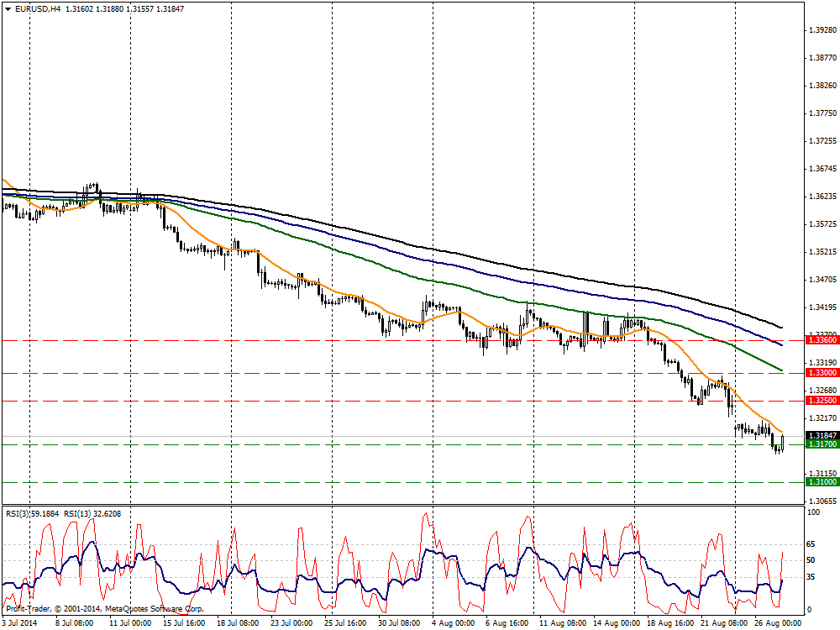This screenshot has width=840, height=630.
Task: Click the 1.30655 price axis label
Action: tap(822, 501)
